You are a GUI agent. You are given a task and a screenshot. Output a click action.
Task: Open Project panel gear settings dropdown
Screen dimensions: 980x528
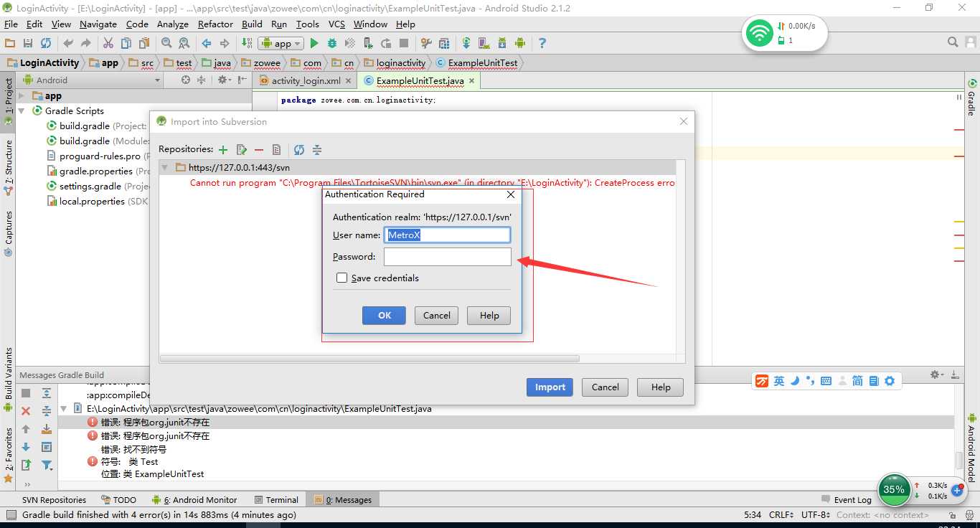click(x=225, y=80)
